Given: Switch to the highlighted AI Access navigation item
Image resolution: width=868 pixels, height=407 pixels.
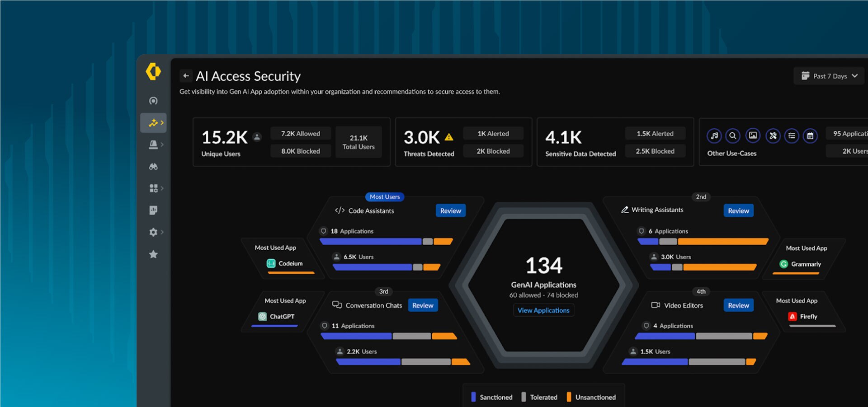Looking at the screenshot, I should pos(153,122).
